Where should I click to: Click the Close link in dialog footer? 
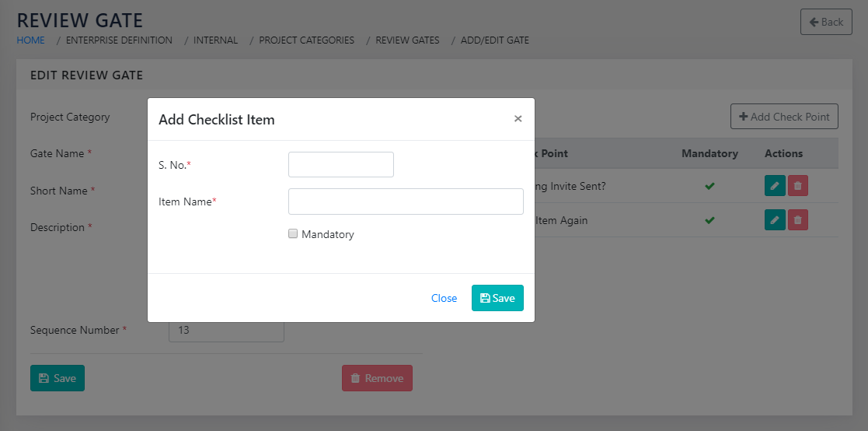(x=444, y=298)
